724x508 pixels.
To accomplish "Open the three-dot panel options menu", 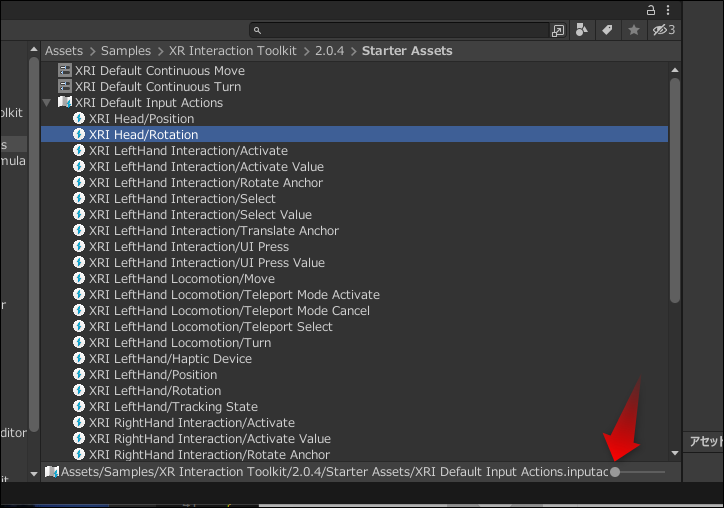I will point(668,10).
